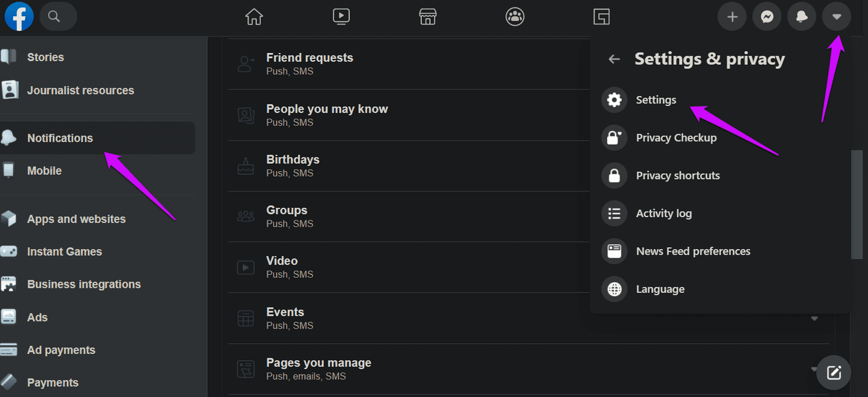Expand the Events notification row
This screenshot has width=868, height=397.
528,318
